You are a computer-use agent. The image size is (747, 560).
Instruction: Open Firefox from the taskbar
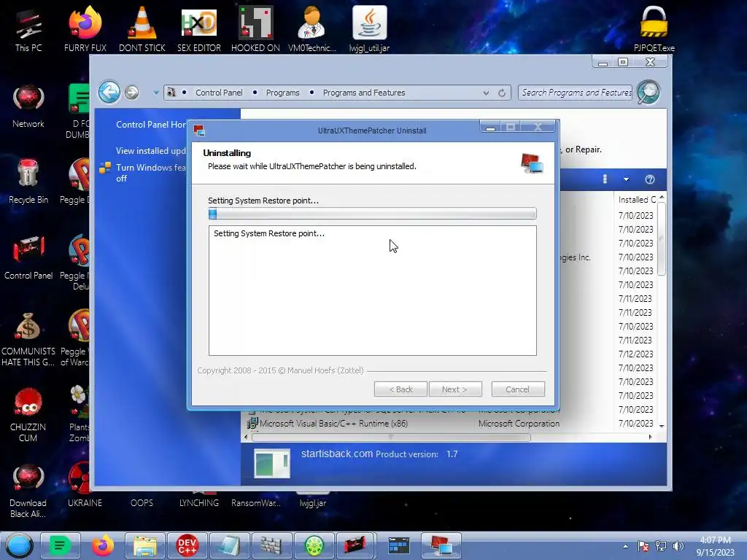102,545
